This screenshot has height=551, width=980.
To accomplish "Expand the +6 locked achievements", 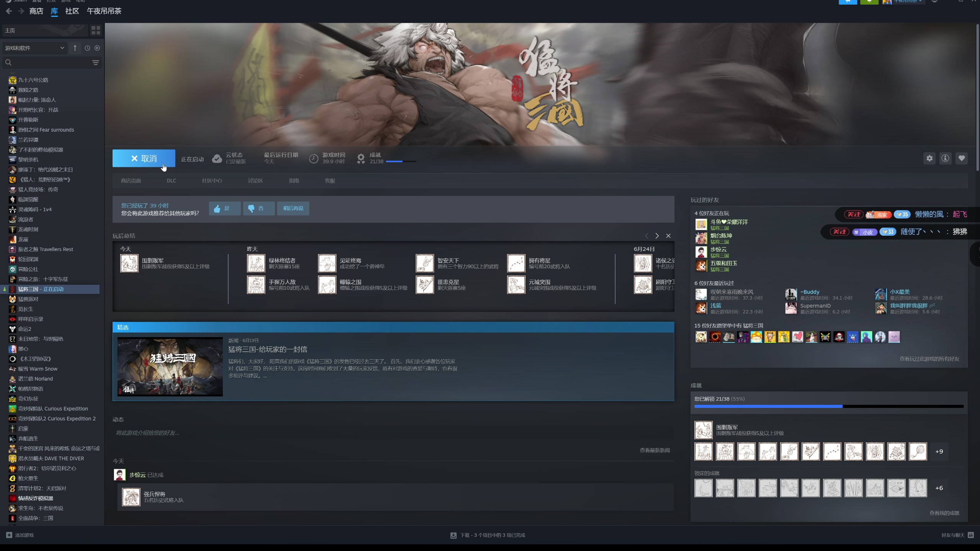I will 939,488.
